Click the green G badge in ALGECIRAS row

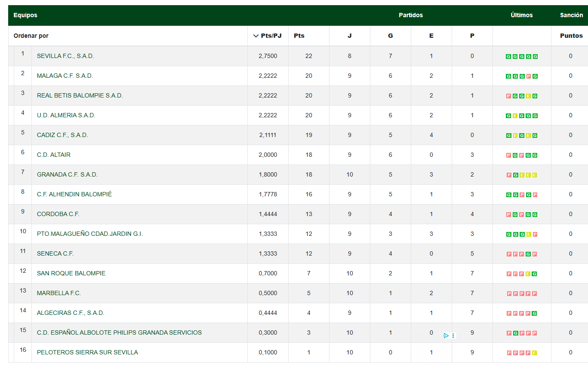pos(535,314)
